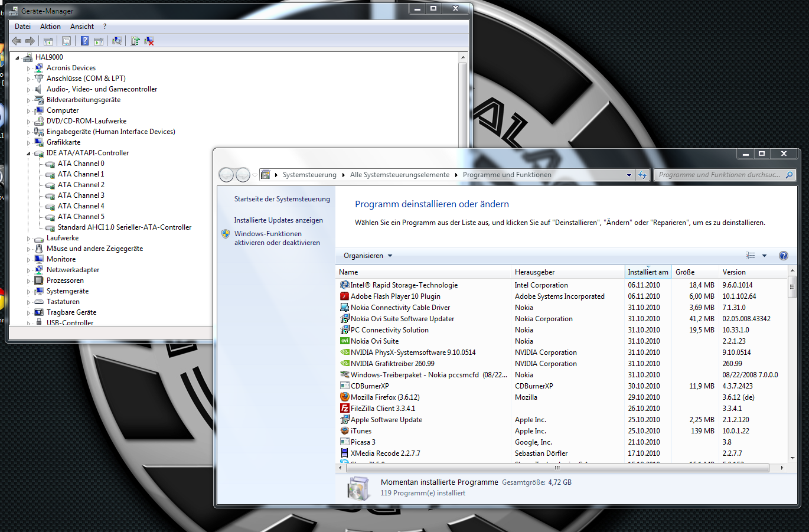Select the CDBurnerXP program row

pyautogui.click(x=561, y=386)
